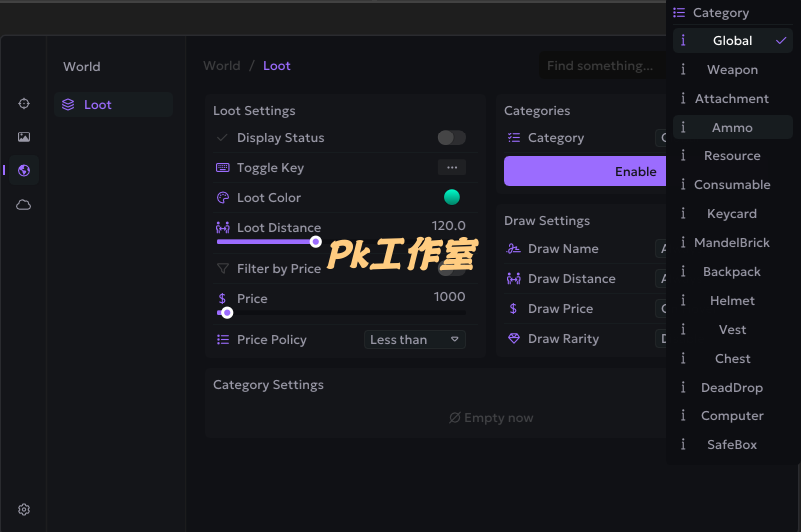801x532 pixels.
Task: Click the info icon beside Weapon
Action: [683, 69]
